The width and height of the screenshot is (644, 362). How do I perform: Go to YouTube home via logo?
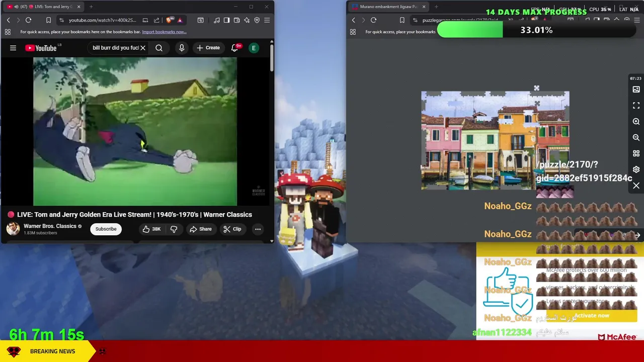pos(41,48)
